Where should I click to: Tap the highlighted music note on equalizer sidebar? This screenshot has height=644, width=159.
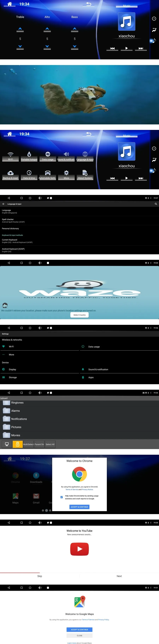pyautogui.click(x=154, y=41)
